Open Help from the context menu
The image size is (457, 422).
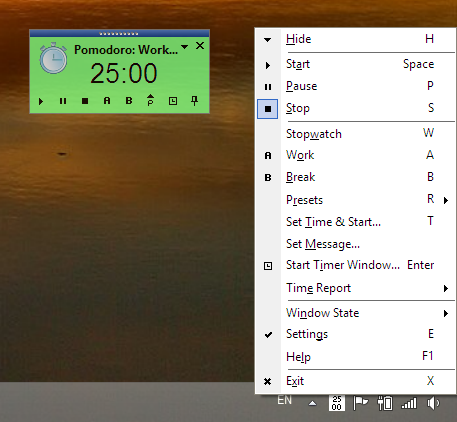(356, 356)
